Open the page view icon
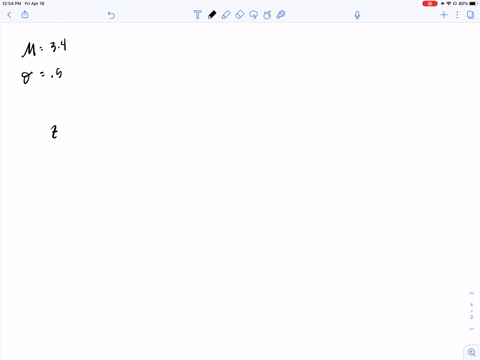This screenshot has width=480, height=360. click(470, 15)
